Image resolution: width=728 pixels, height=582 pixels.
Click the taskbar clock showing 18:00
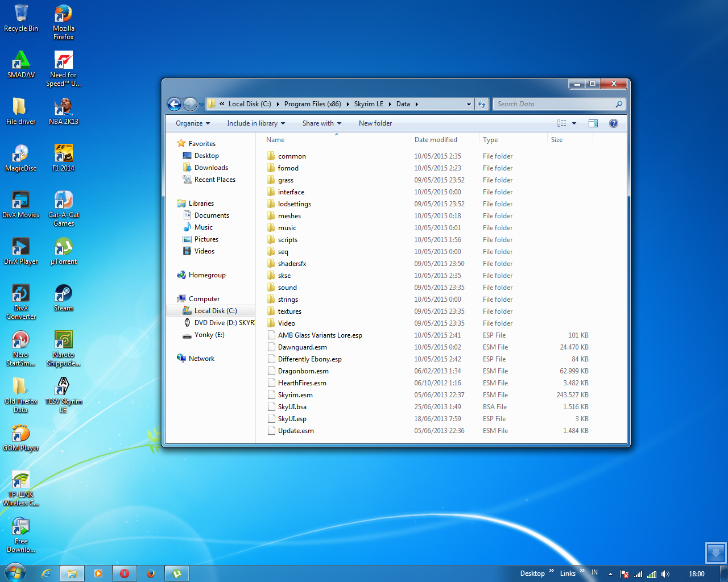pos(697,574)
